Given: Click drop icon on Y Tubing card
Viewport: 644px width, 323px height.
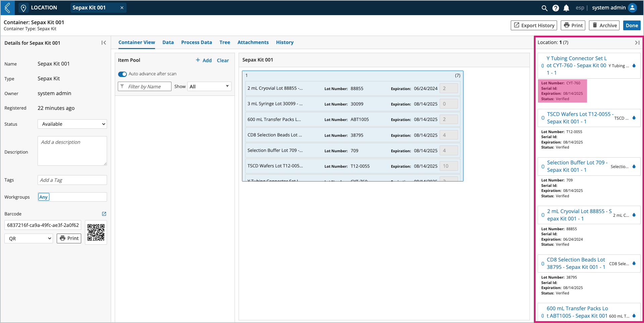Looking at the screenshot, I should coord(634,66).
